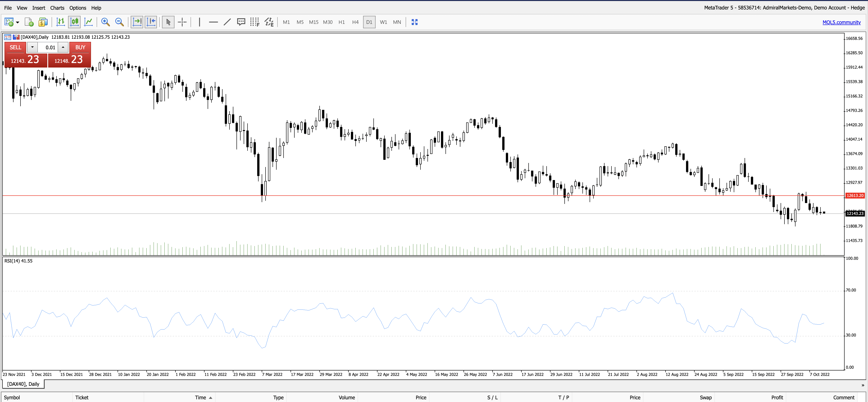
Task: Click the SELL button
Action: click(16, 47)
